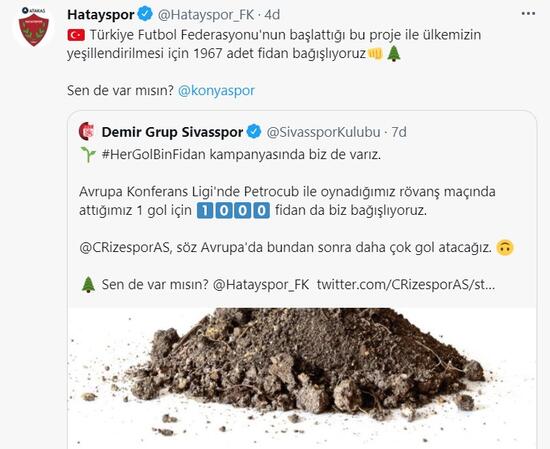Open the tweet more options menu
Image resolution: width=550 pixels, height=449 pixels.
528,14
